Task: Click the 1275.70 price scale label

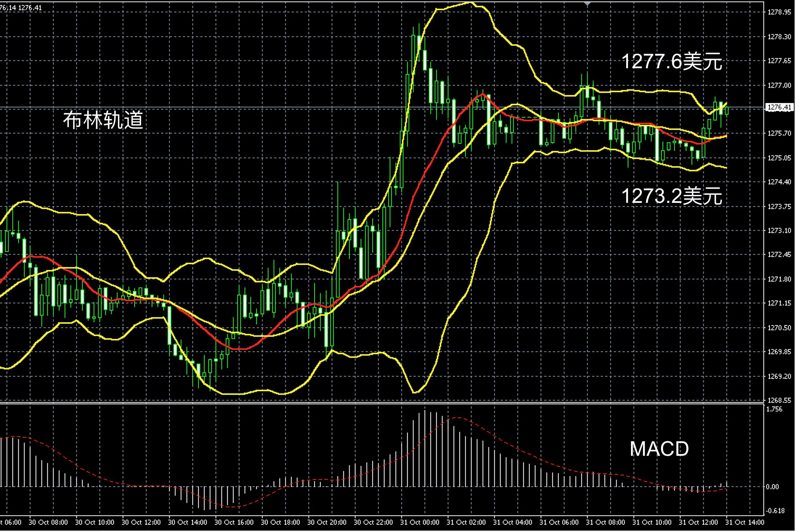Action: [x=779, y=134]
